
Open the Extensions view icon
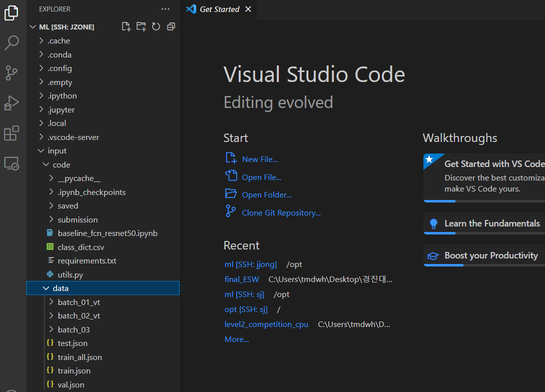tap(12, 133)
